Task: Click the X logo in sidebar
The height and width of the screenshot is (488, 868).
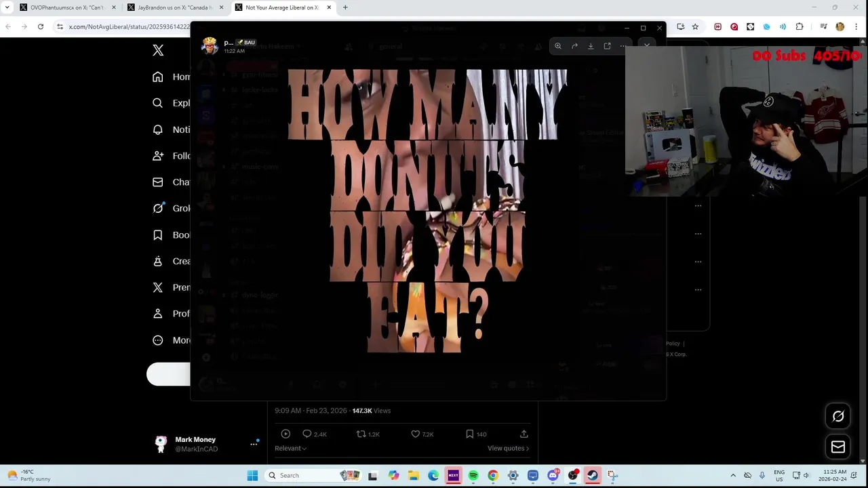Action: coord(158,50)
